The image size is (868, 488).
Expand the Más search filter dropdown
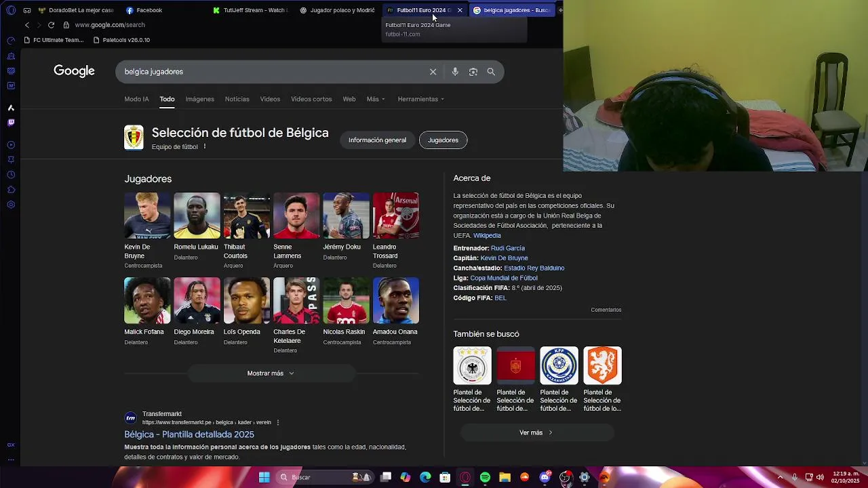point(376,99)
